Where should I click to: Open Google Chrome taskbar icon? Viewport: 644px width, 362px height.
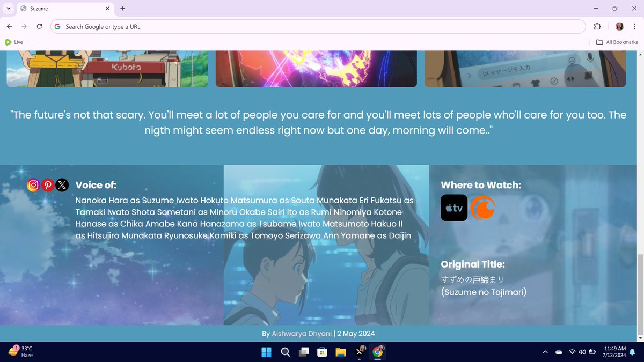378,352
